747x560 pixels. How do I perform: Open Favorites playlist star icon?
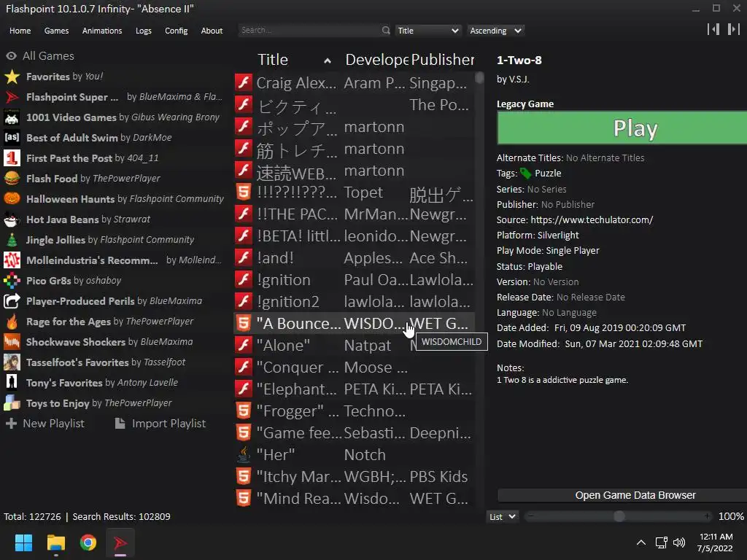pyautogui.click(x=12, y=77)
